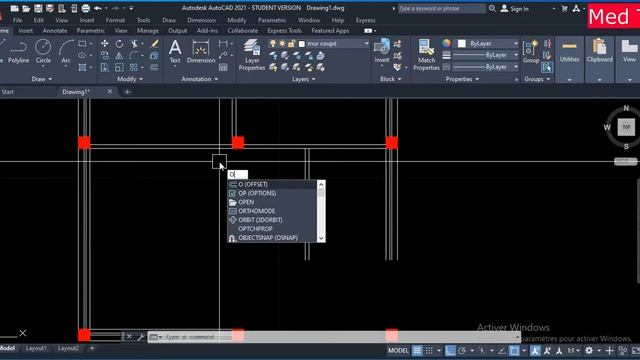
Task: Open the layer name dropdown
Action: 367,44
